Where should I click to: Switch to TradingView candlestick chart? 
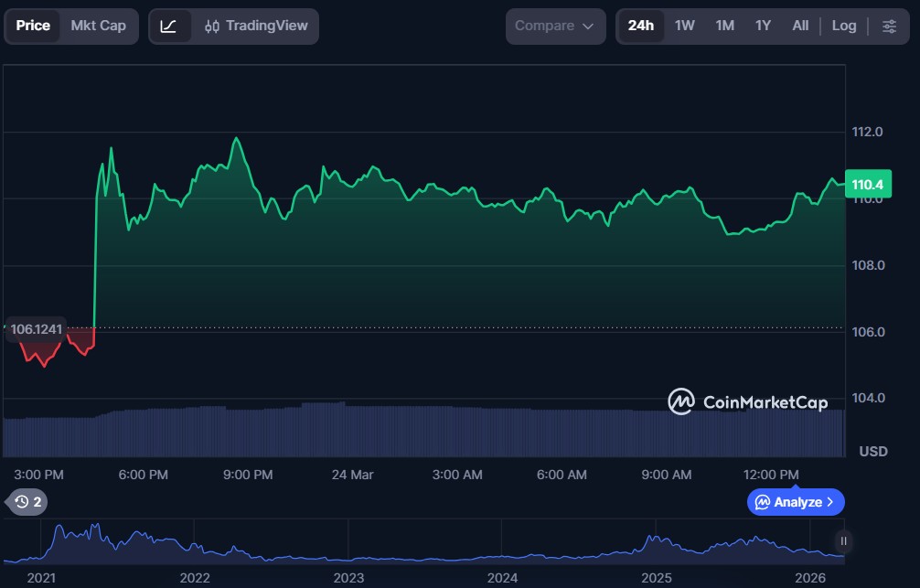(256, 26)
